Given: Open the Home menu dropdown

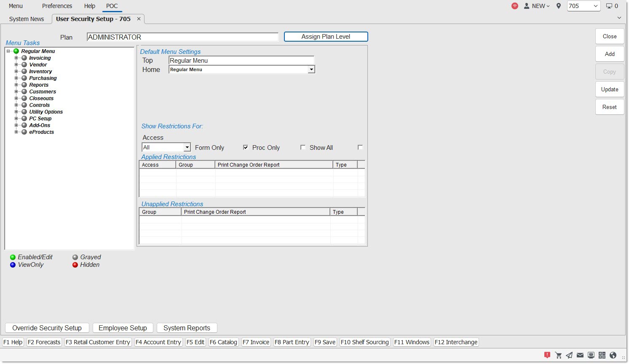Looking at the screenshot, I should (x=311, y=69).
